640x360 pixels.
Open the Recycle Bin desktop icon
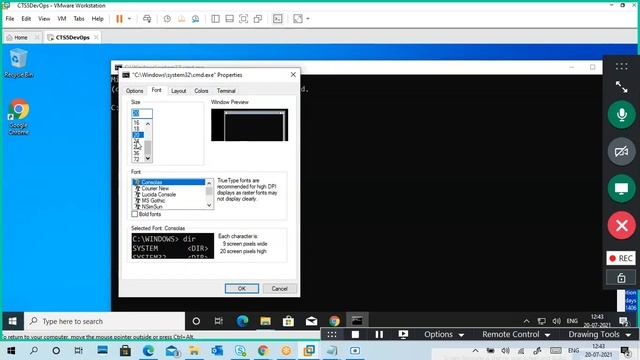[x=18, y=62]
